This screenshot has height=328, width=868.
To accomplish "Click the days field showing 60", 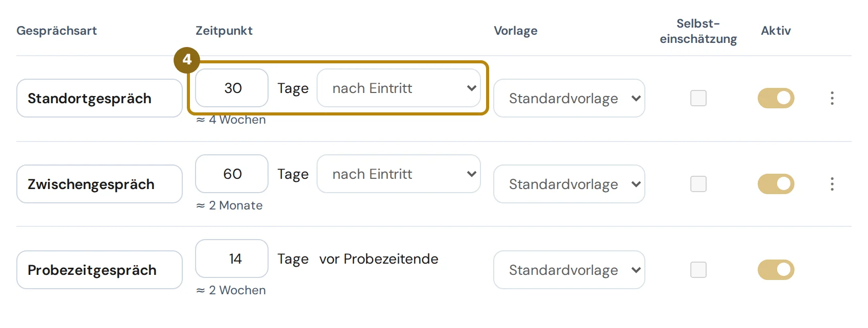I will [232, 174].
